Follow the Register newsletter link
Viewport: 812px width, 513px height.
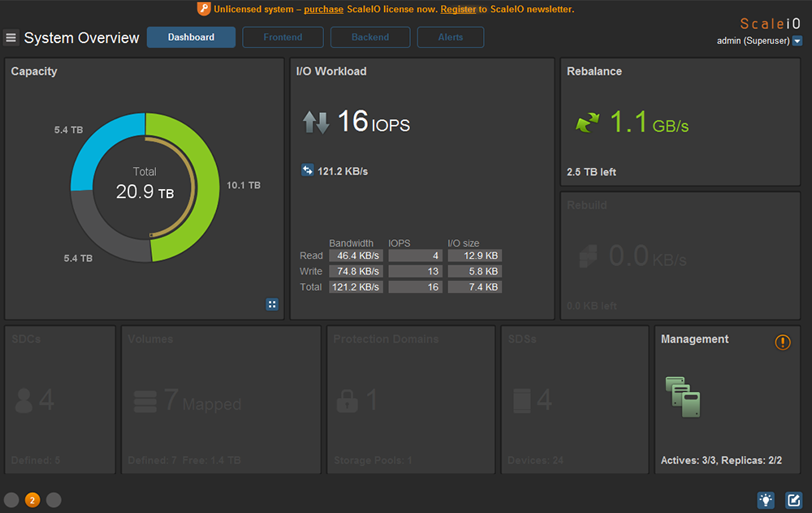point(458,9)
